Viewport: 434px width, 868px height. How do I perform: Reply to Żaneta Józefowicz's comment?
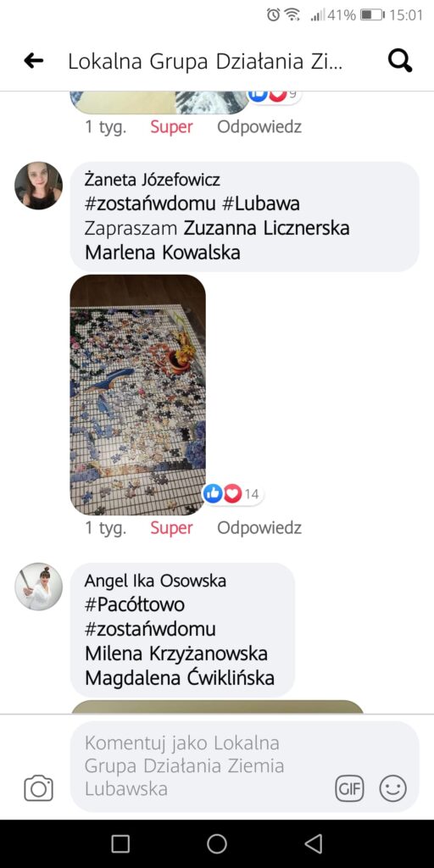[x=259, y=528]
